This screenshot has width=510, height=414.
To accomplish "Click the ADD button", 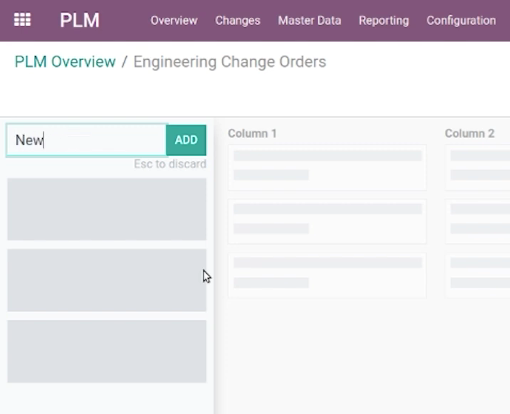I will tap(186, 140).
